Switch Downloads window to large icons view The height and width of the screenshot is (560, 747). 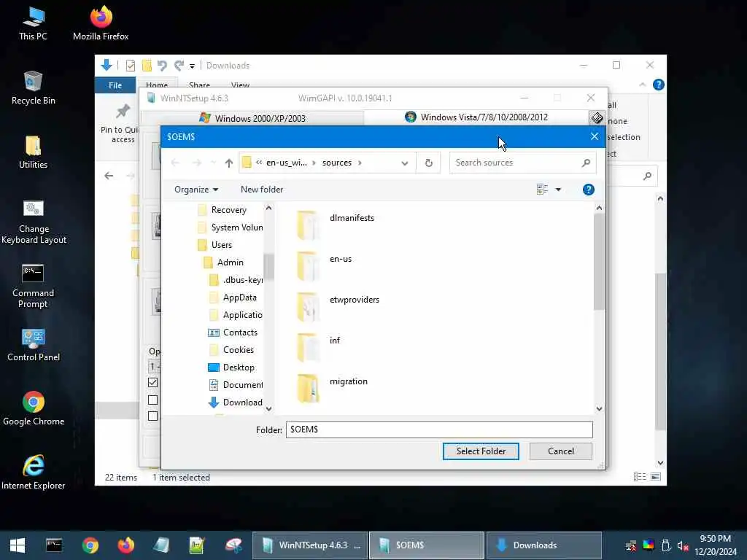[x=656, y=477]
